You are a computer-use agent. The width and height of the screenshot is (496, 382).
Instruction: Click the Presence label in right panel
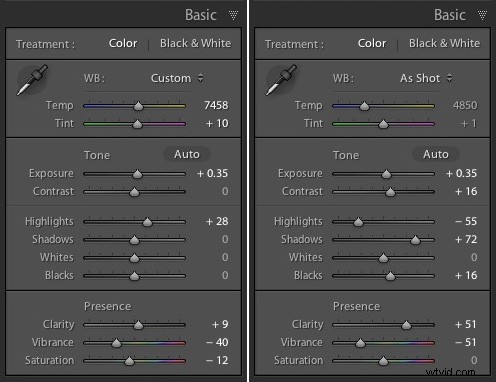pos(356,306)
